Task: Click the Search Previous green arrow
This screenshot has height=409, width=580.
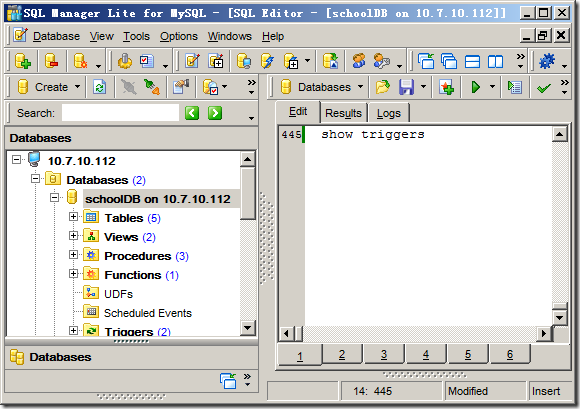Action: coord(192,113)
